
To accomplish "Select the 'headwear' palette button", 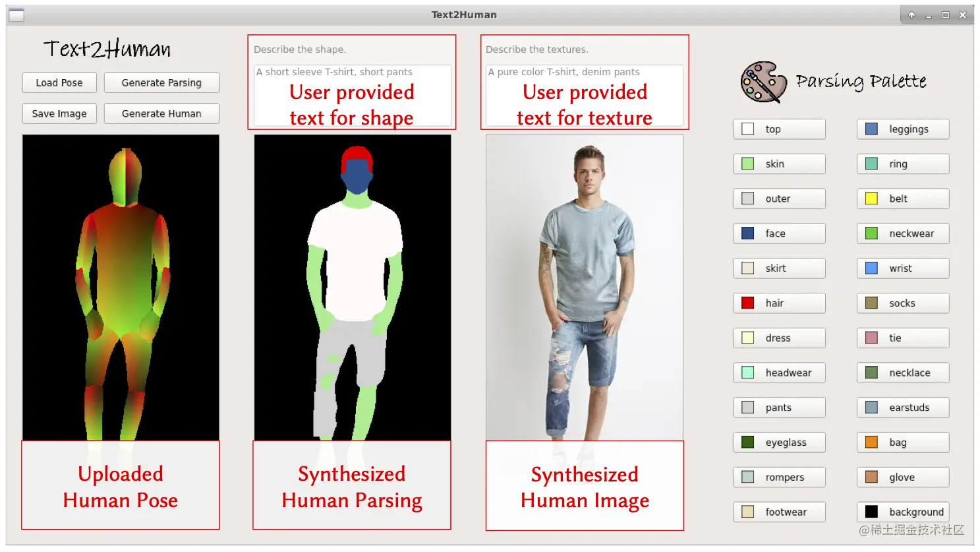I will [779, 373].
